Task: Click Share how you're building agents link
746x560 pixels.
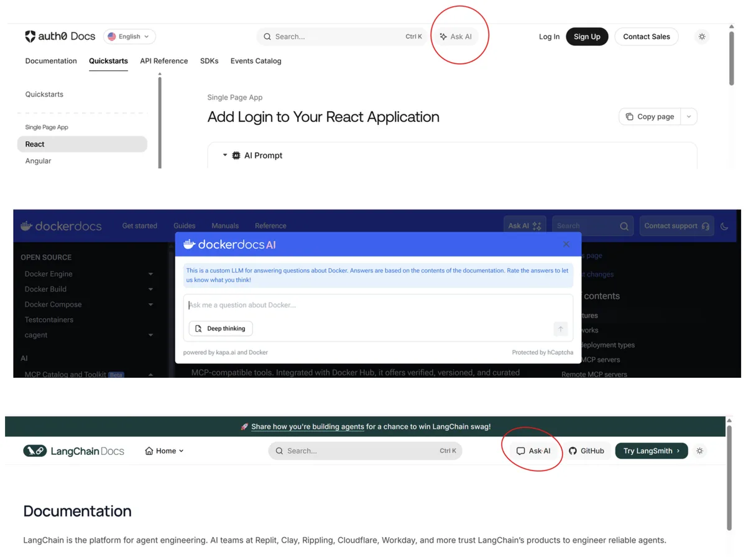Action: click(x=308, y=427)
